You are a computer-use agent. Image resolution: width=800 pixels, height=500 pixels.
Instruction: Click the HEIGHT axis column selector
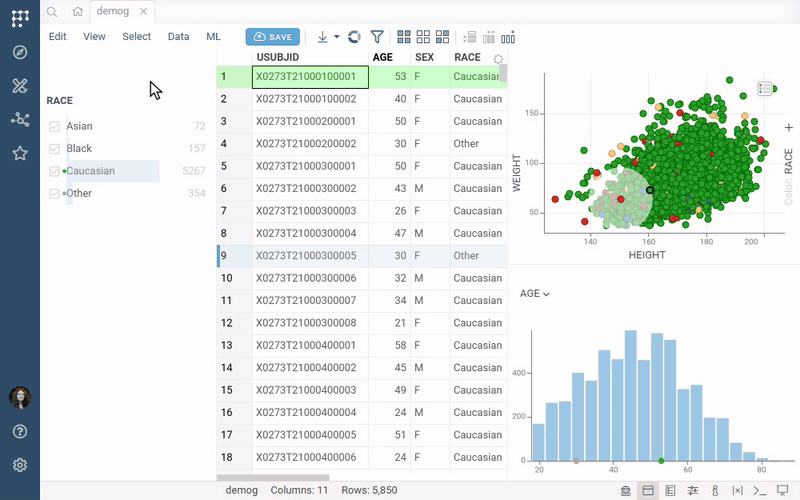click(x=646, y=255)
